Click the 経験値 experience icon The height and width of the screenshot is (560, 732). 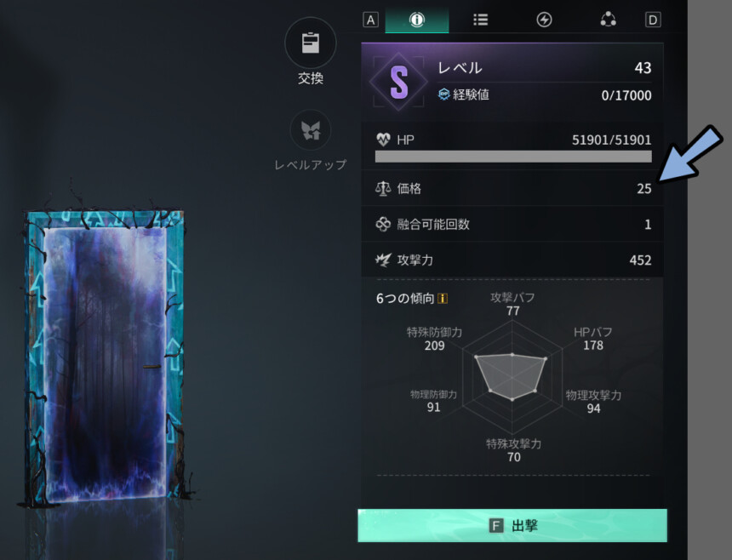coord(443,94)
